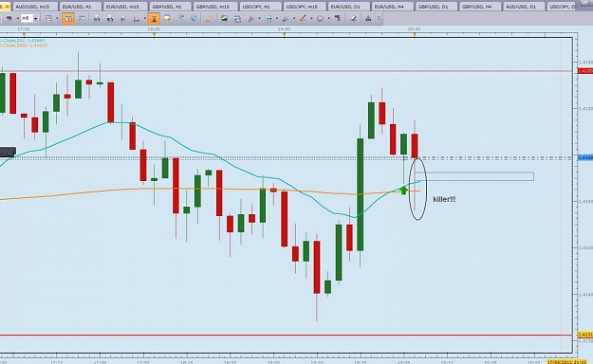Click the channel lines tool icon
The height and width of the screenshot is (364, 593).
coord(286,18)
